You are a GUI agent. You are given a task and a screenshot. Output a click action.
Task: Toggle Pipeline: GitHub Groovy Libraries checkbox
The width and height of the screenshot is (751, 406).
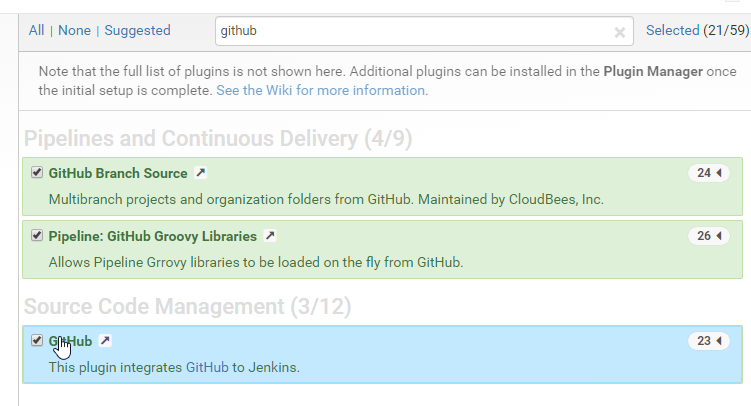(x=37, y=236)
